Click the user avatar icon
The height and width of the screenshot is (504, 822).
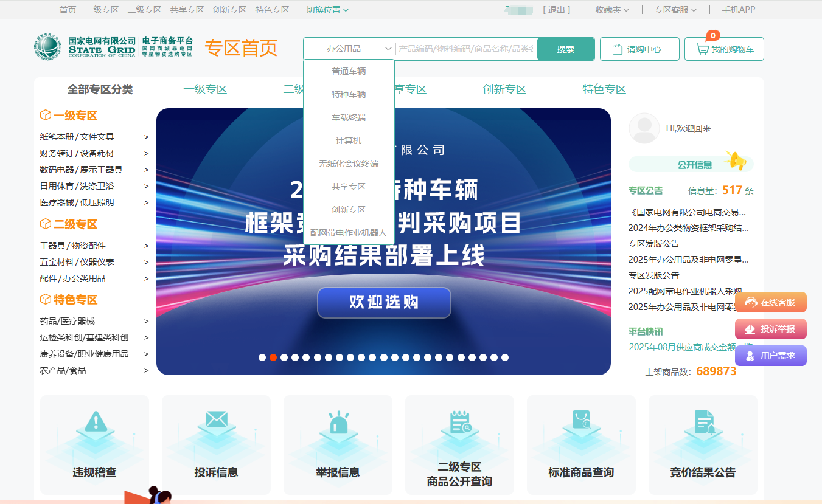point(644,128)
